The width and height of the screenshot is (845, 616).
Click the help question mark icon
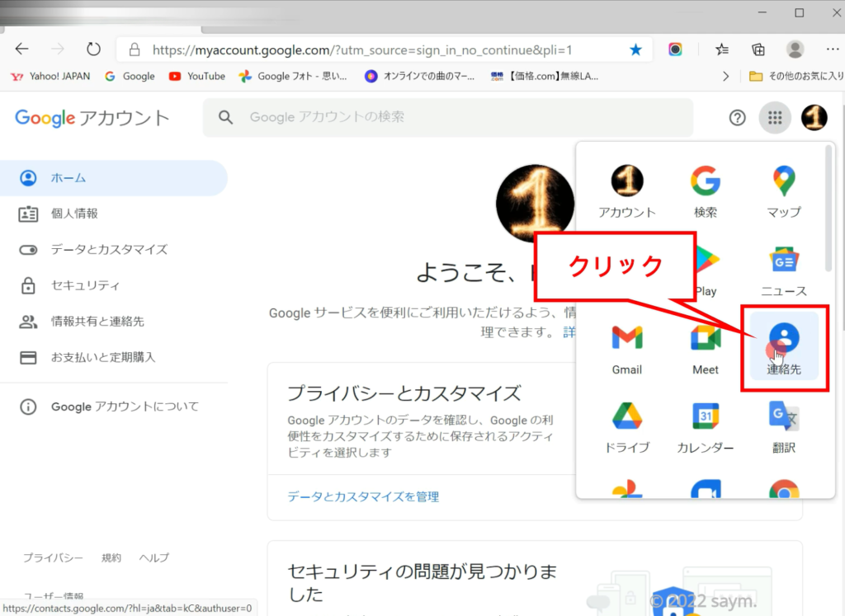pyautogui.click(x=737, y=118)
